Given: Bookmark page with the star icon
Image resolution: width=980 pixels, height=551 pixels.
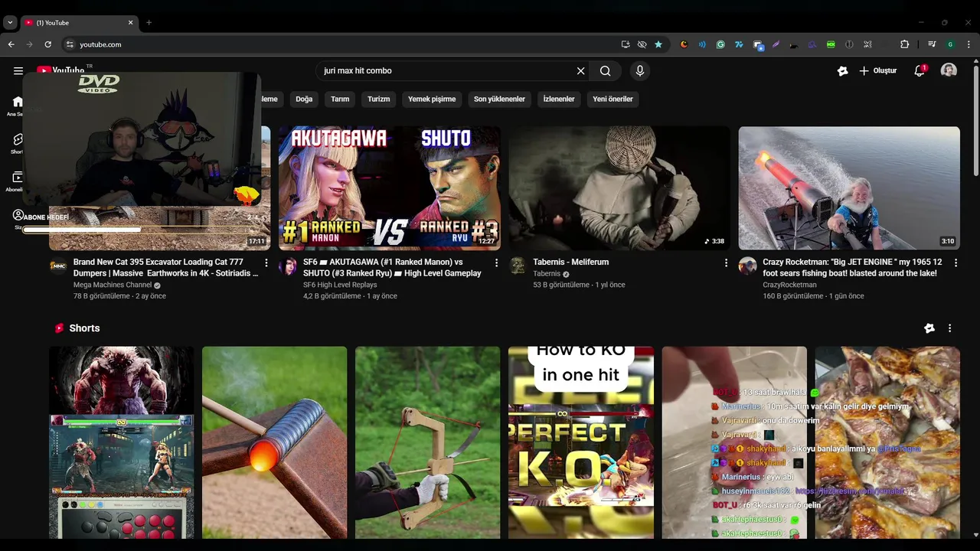Looking at the screenshot, I should [x=658, y=44].
